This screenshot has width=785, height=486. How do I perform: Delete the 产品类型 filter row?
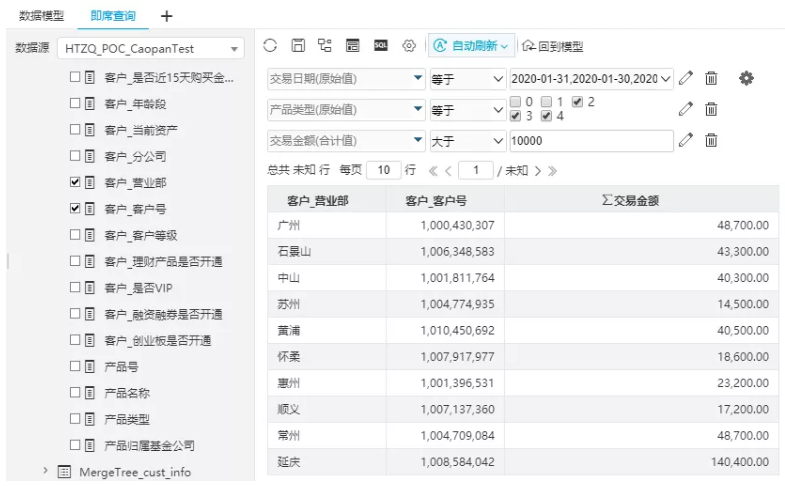[711, 109]
